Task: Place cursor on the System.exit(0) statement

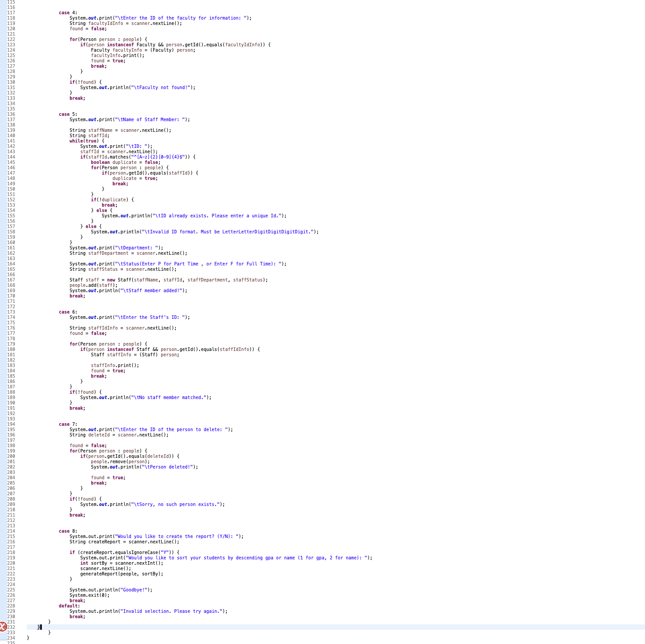Action: pyautogui.click(x=89, y=595)
